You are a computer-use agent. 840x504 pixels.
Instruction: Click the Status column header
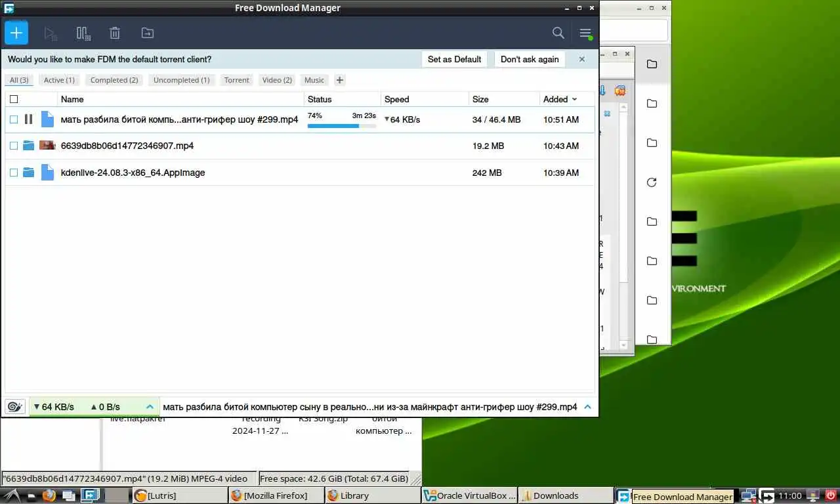coord(342,99)
